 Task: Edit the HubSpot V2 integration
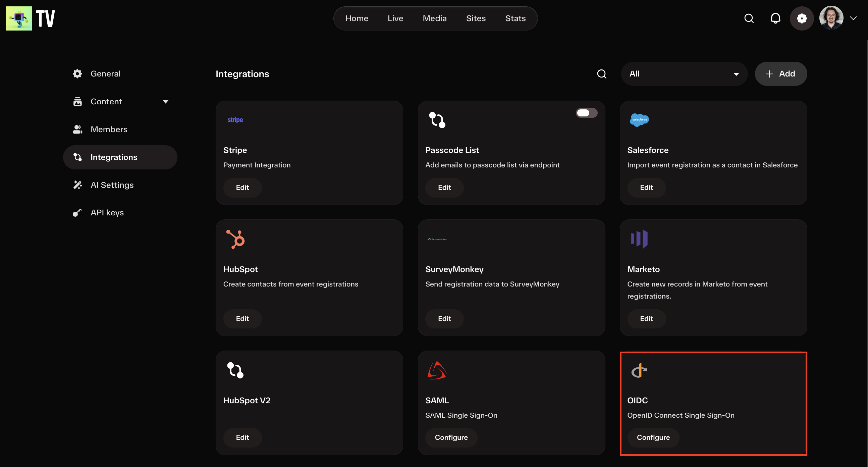coord(242,438)
